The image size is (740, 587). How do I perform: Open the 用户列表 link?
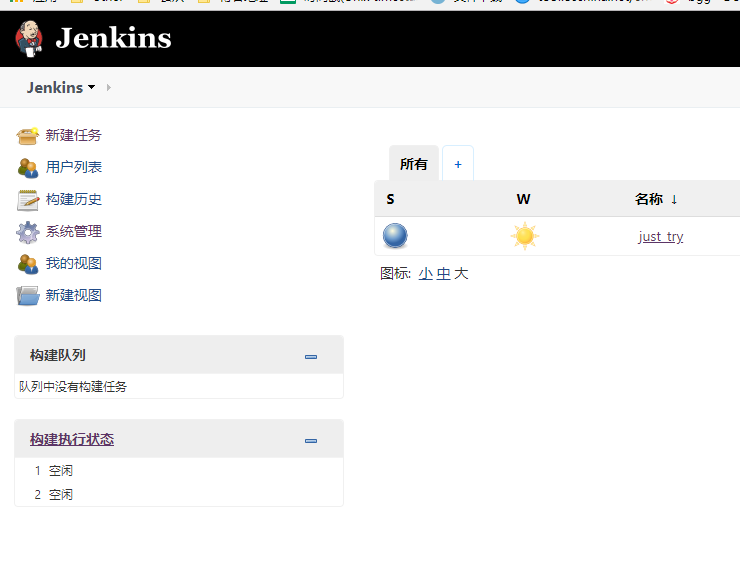tap(74, 167)
